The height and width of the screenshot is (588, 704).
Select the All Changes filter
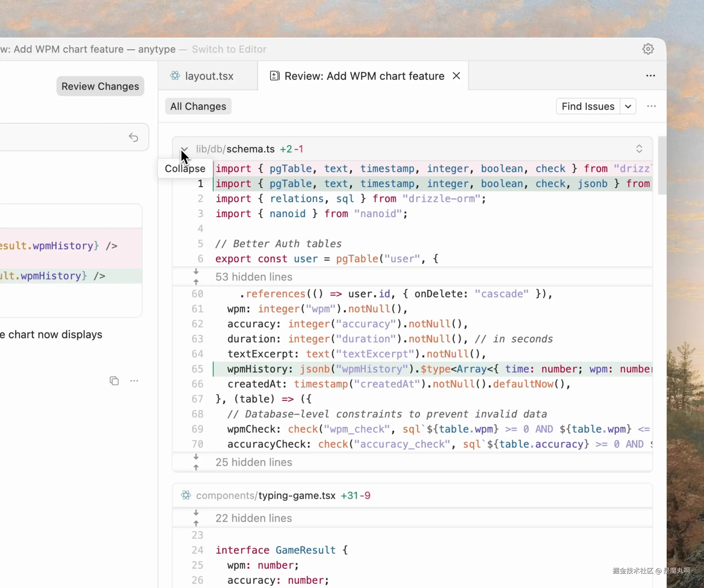point(198,106)
